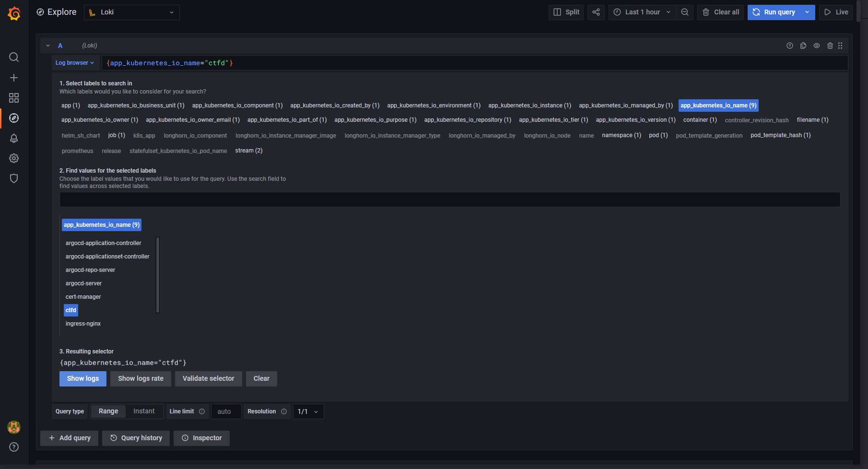Click the Search magnifier in sidebar

(14, 58)
